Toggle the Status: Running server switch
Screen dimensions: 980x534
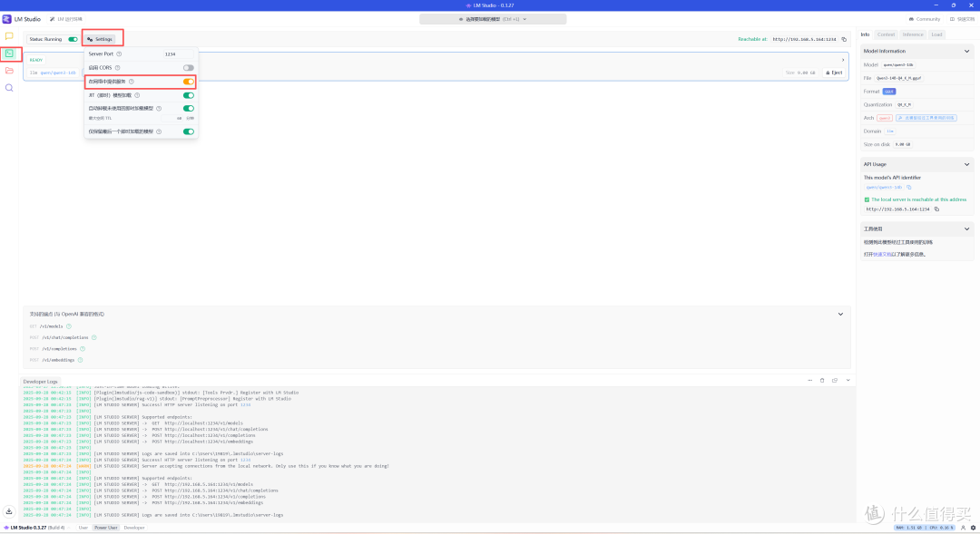[73, 39]
